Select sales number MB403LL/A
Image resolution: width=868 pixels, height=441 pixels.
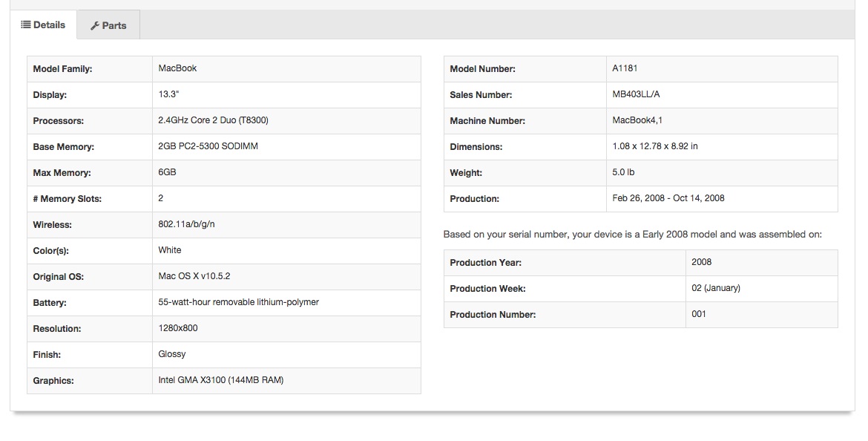tap(636, 94)
